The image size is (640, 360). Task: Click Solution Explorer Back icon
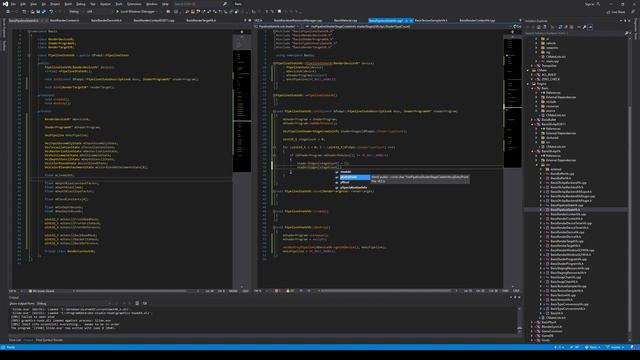[x=528, y=27]
